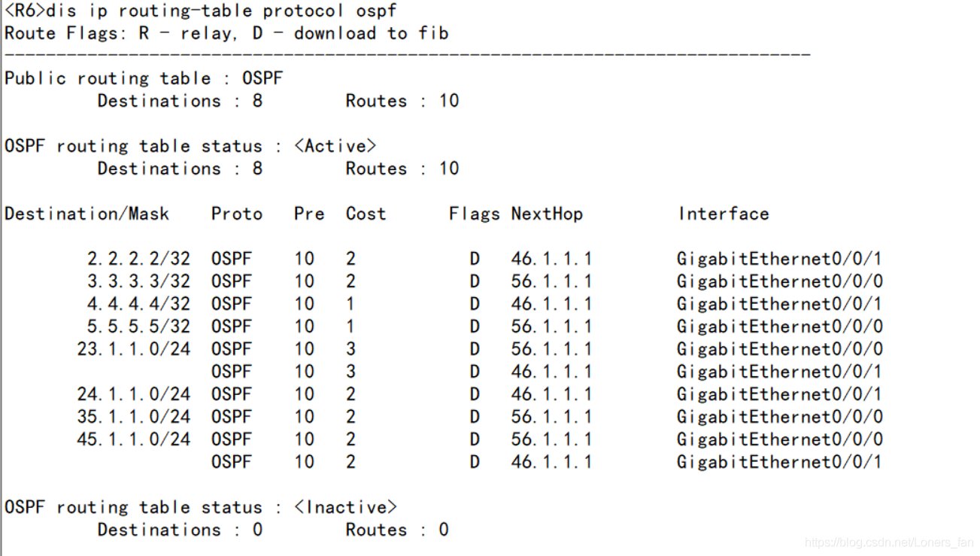This screenshot has width=980, height=556.
Task: Select the 'NextHop' column header
Action: coord(547,214)
